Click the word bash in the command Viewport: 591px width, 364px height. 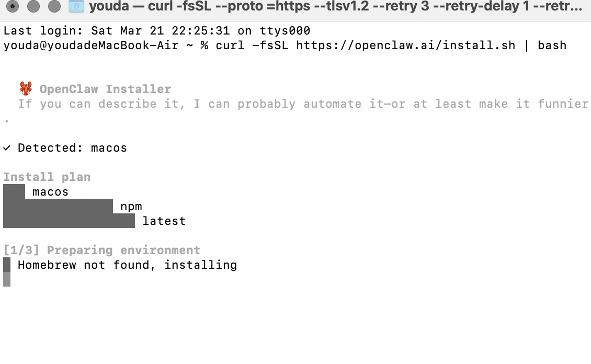pos(552,45)
